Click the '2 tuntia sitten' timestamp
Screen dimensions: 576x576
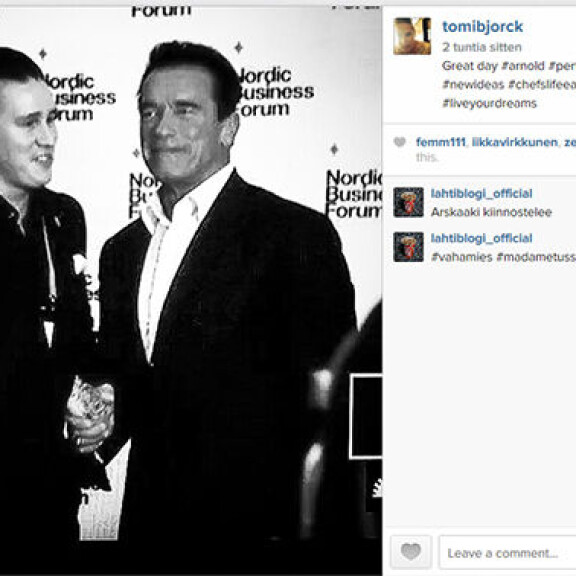click(482, 47)
